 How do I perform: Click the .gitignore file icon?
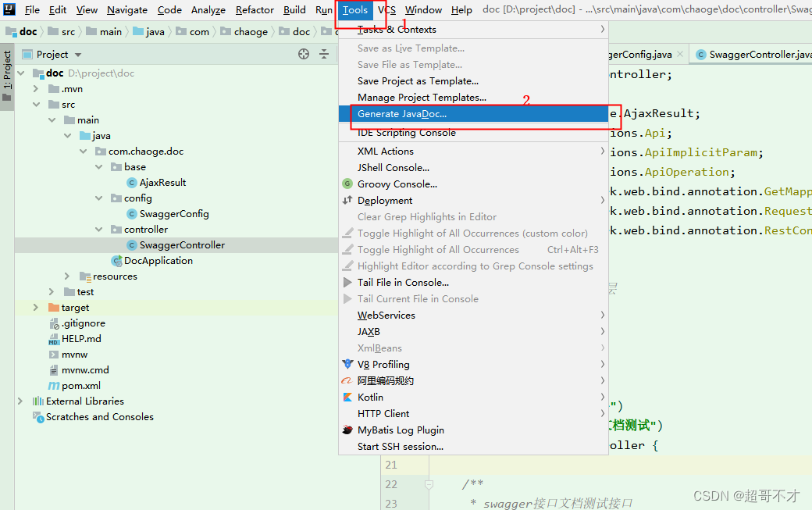[x=54, y=323]
